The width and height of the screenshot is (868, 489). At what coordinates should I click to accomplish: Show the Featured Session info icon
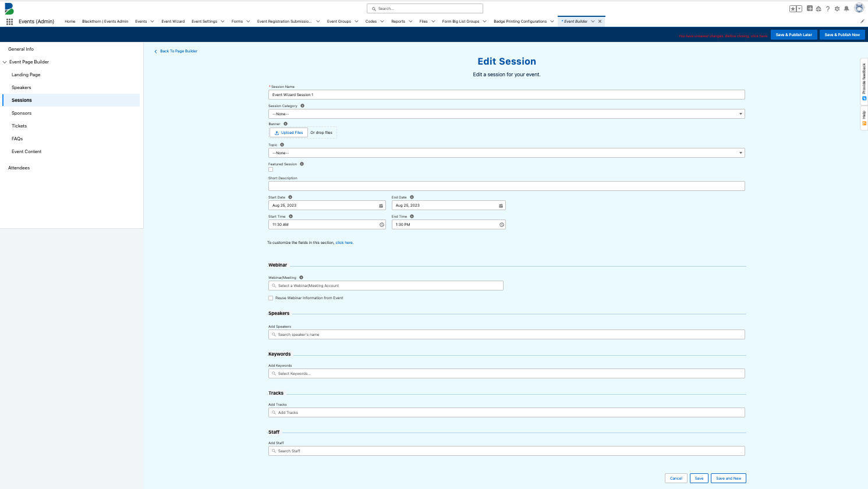click(x=302, y=164)
